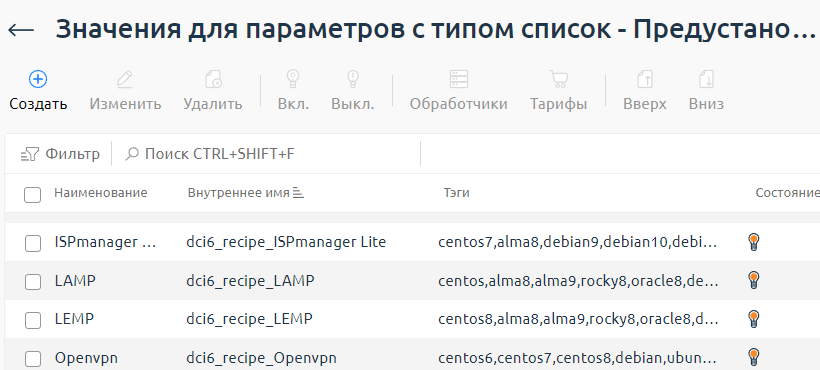Click the page title Значения для параметров
This screenshot has width=820, height=370.
pyautogui.click(x=435, y=30)
